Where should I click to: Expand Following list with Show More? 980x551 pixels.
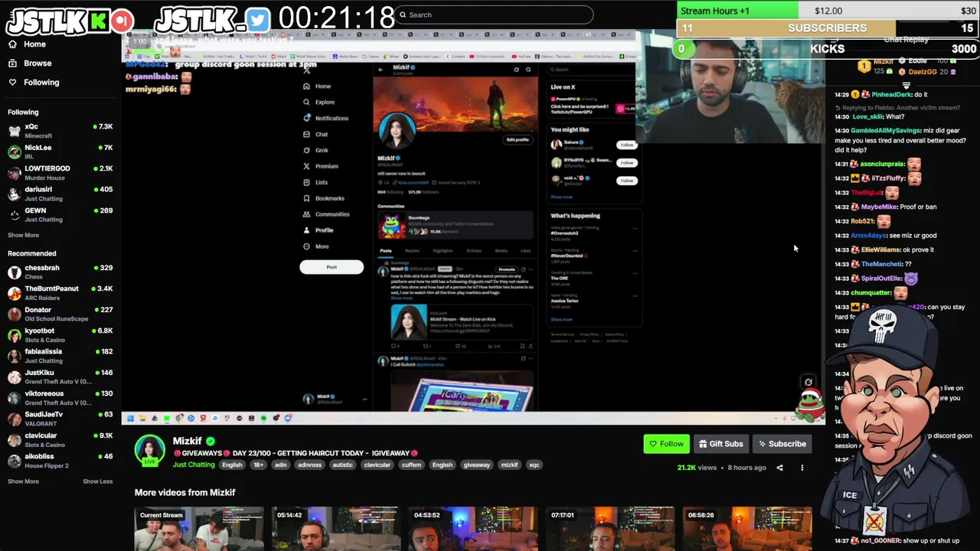23,236
